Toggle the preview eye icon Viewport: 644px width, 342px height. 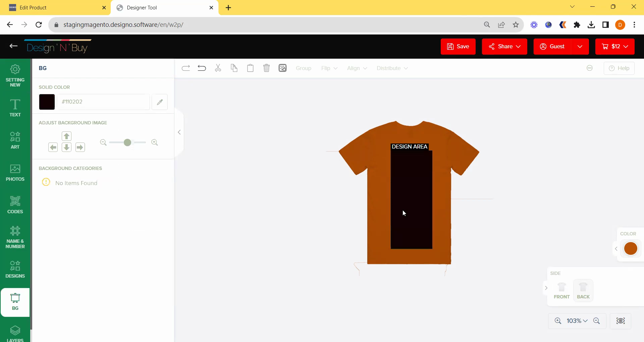621,321
